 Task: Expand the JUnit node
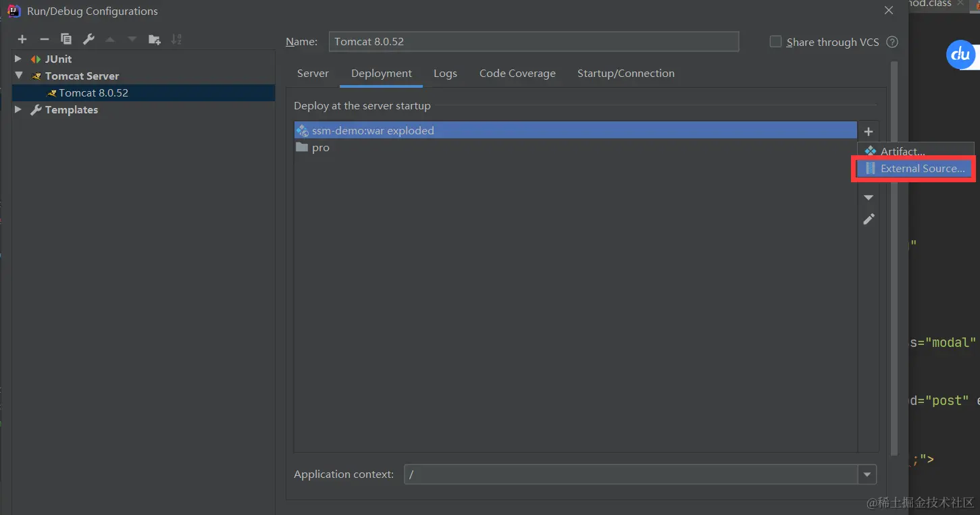pos(18,59)
